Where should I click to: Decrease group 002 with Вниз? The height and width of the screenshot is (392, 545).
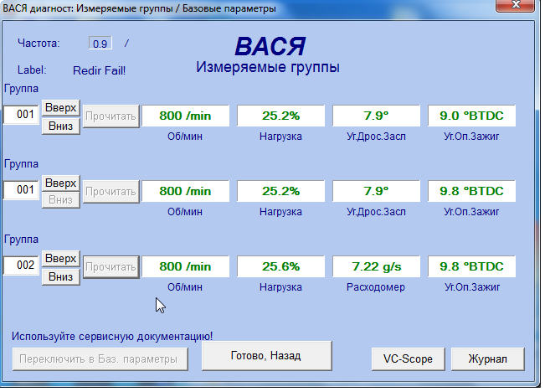pyautogui.click(x=60, y=276)
